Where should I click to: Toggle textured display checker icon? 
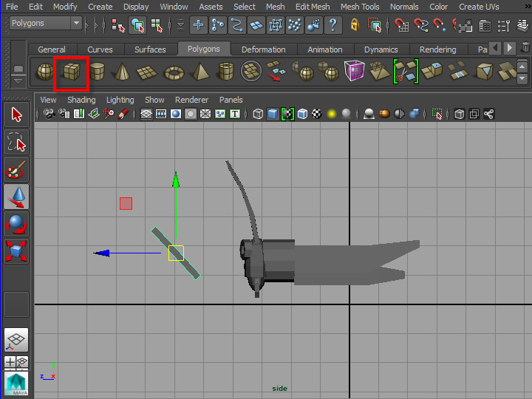[317, 114]
